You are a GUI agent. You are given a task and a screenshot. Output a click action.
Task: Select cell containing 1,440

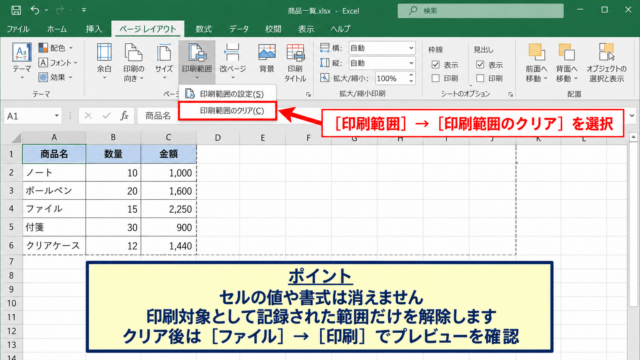[x=169, y=245]
